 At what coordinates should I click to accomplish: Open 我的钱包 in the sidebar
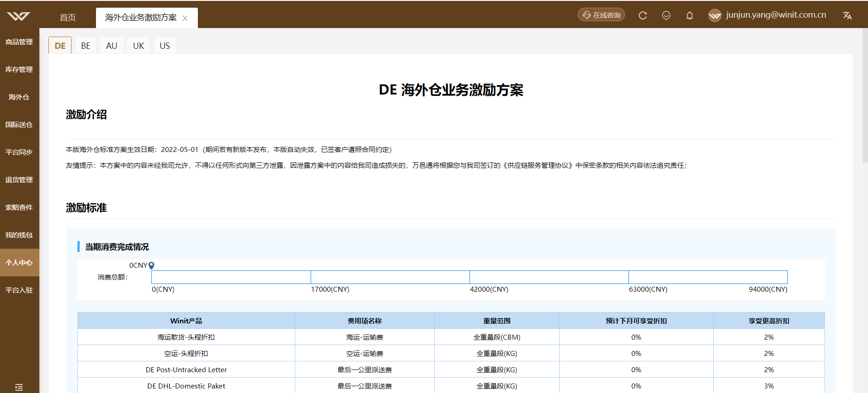[x=19, y=235]
